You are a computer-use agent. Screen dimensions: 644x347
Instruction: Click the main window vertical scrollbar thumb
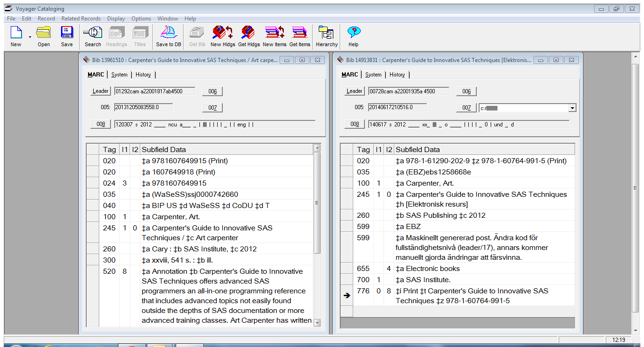(635, 188)
